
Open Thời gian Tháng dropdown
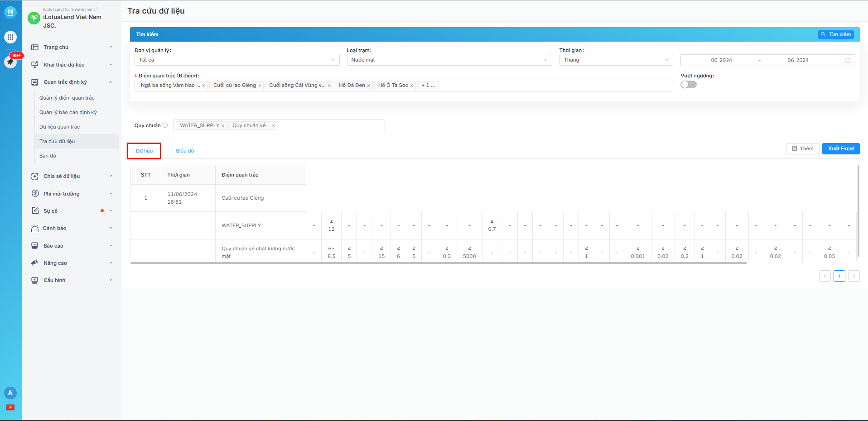click(x=616, y=60)
